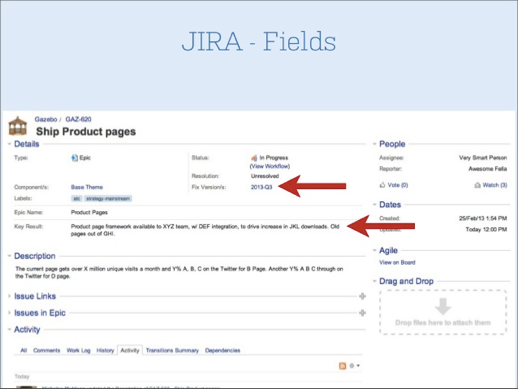Screen dimensions: 518x389
Task: Open the 2013-Q3 fix version link
Action: [261, 187]
